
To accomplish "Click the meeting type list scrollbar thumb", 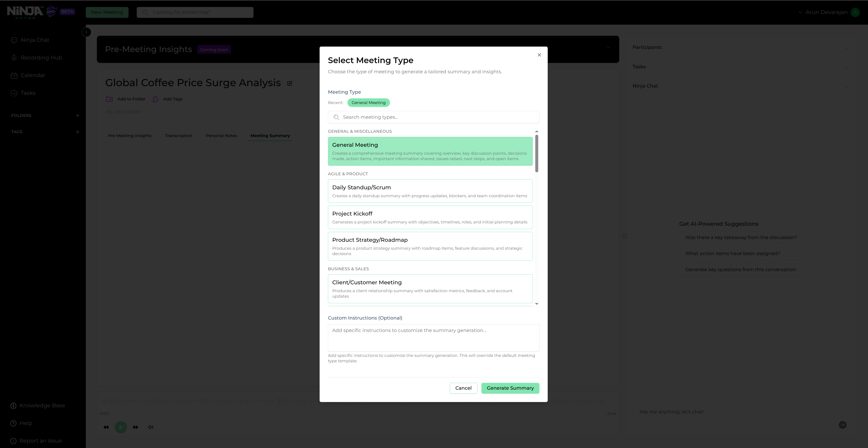I will [536, 153].
